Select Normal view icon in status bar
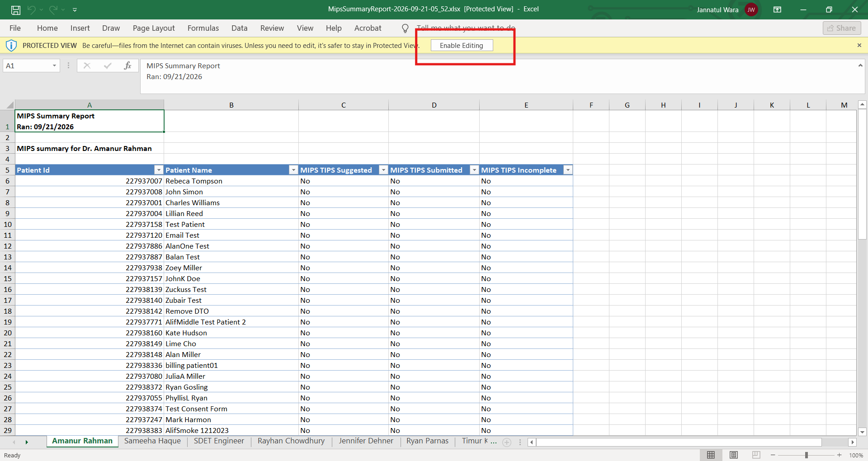The height and width of the screenshot is (461, 868). (711, 455)
